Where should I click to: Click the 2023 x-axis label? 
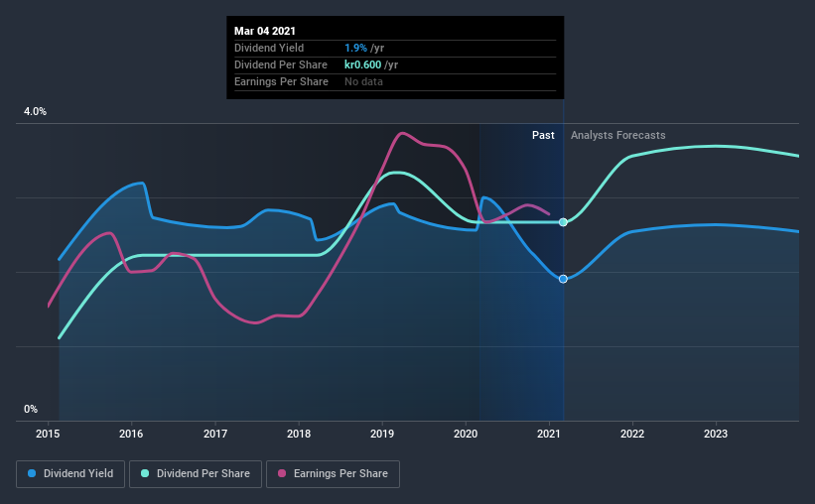(x=716, y=434)
